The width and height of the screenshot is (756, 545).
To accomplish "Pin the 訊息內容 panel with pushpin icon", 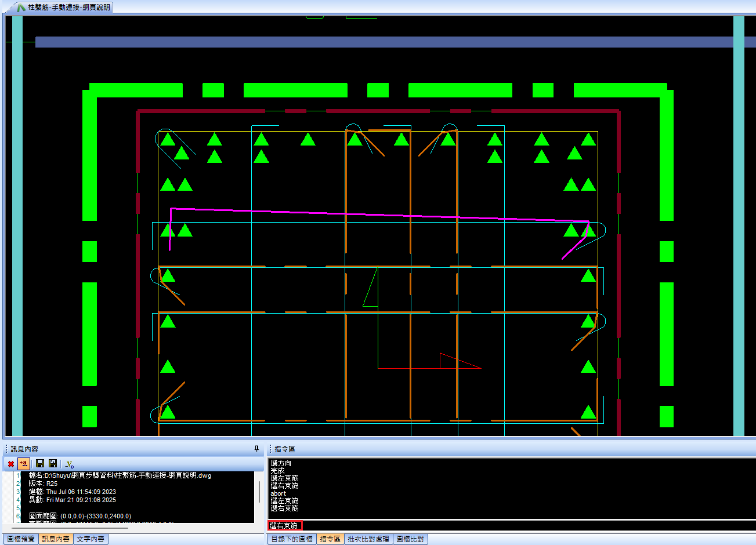I will pyautogui.click(x=256, y=449).
